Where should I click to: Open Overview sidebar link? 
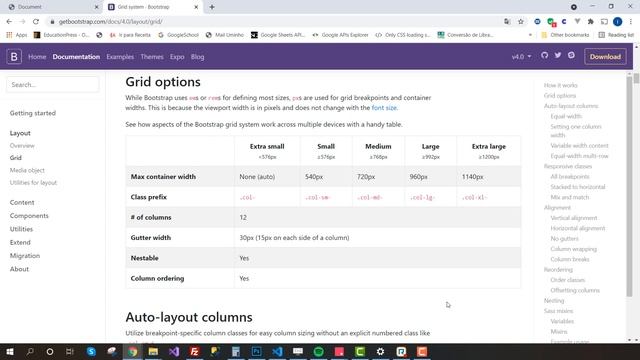click(x=22, y=145)
